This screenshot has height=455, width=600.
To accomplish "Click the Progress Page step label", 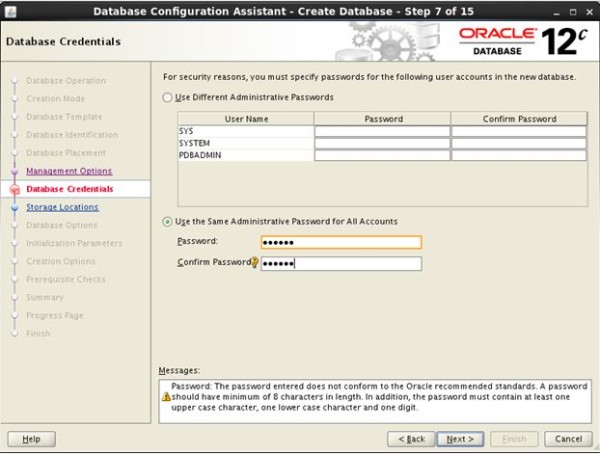I will (55, 315).
